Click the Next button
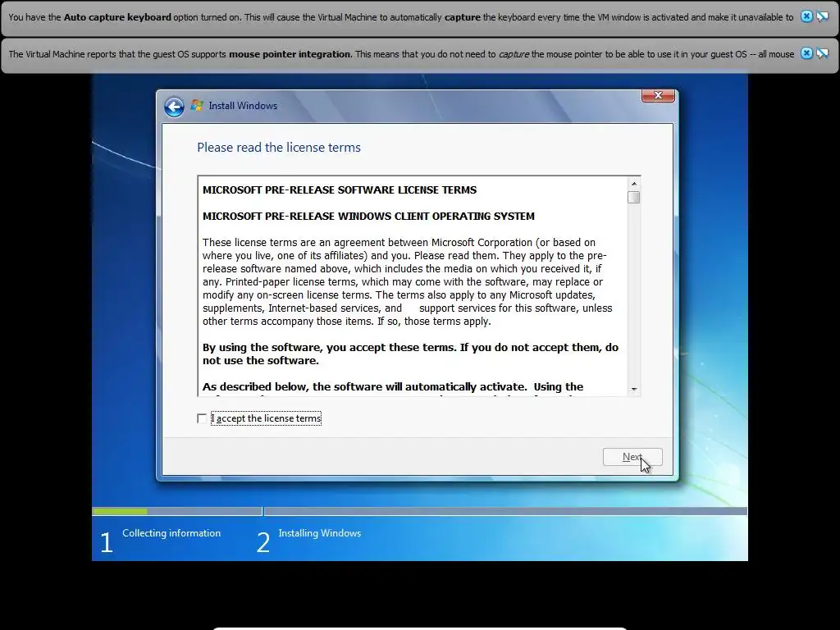This screenshot has width=840, height=630. 632,457
